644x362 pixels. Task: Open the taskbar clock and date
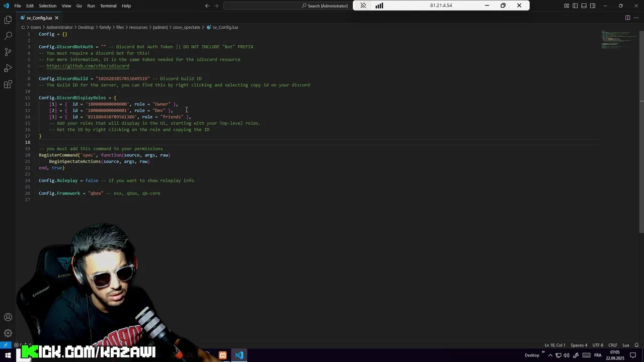615,355
